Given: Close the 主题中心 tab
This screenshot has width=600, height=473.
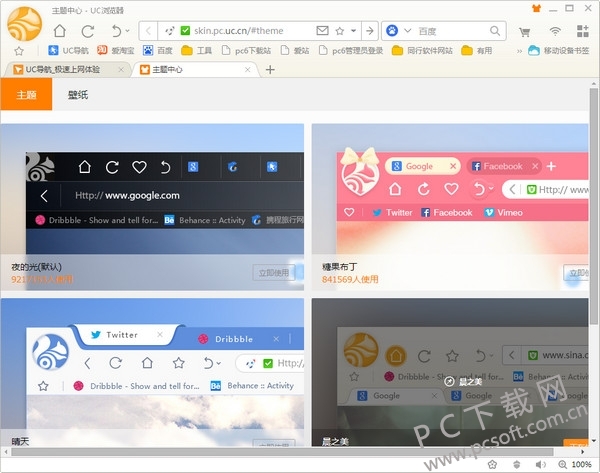Looking at the screenshot, I should click(248, 69).
